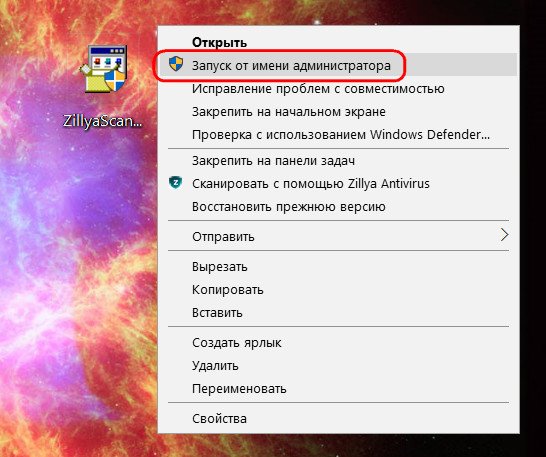Choose Вырезать in context menu
Viewport: 546px width, 457px height.
click(338, 266)
